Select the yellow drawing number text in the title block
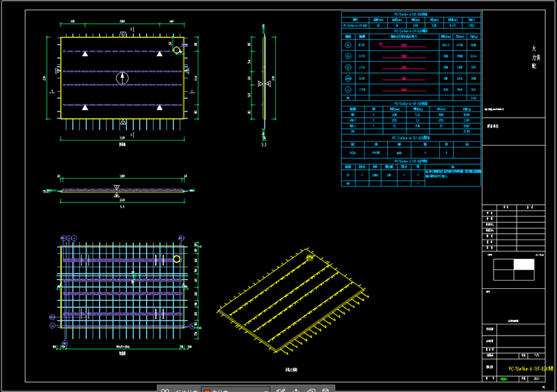The height and width of the screenshot is (392, 557). click(x=531, y=369)
